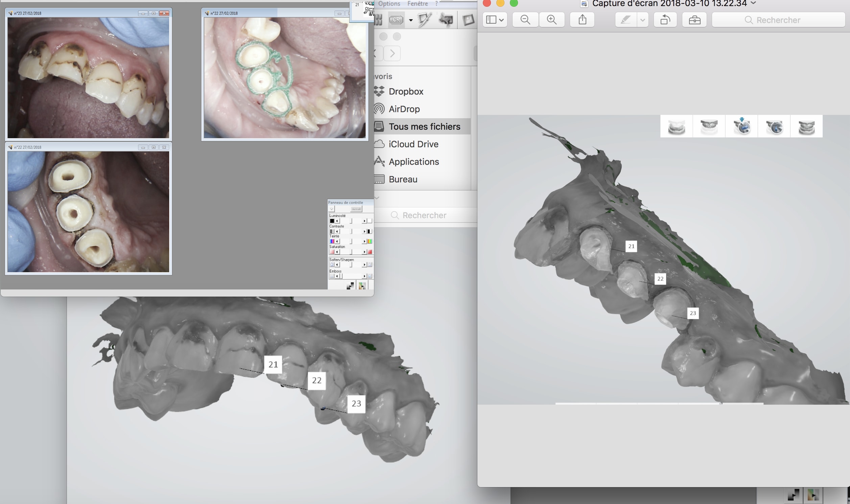Click the framed photo toolbar icon
The width and height of the screenshot is (850, 504).
468,20
